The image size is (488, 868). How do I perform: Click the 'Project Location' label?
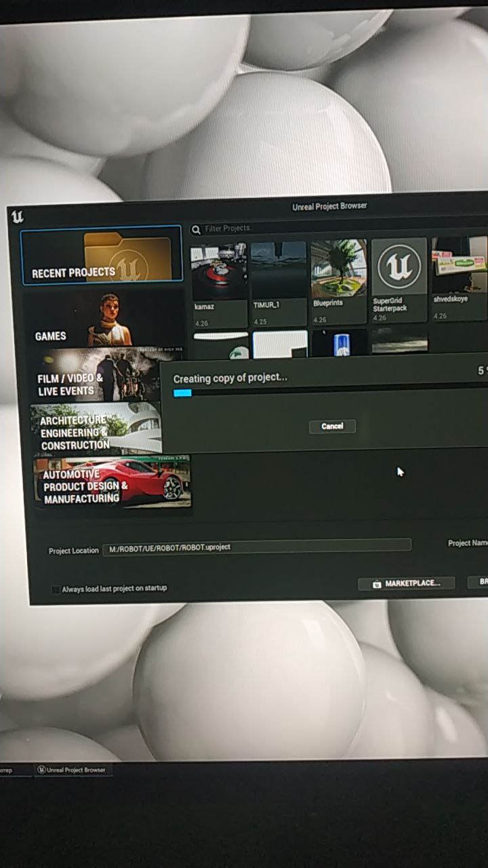[73, 551]
